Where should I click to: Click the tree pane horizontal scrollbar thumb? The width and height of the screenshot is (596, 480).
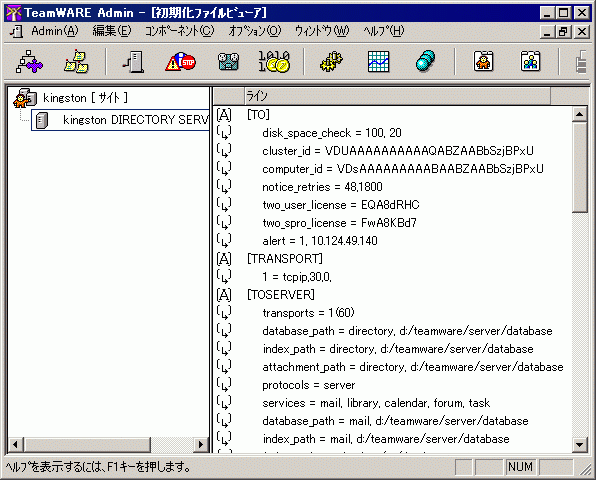87,444
